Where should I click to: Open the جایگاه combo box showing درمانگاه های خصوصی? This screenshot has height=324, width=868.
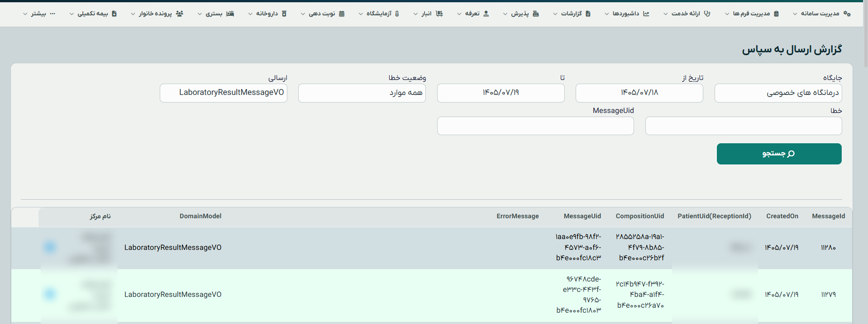pyautogui.click(x=778, y=93)
